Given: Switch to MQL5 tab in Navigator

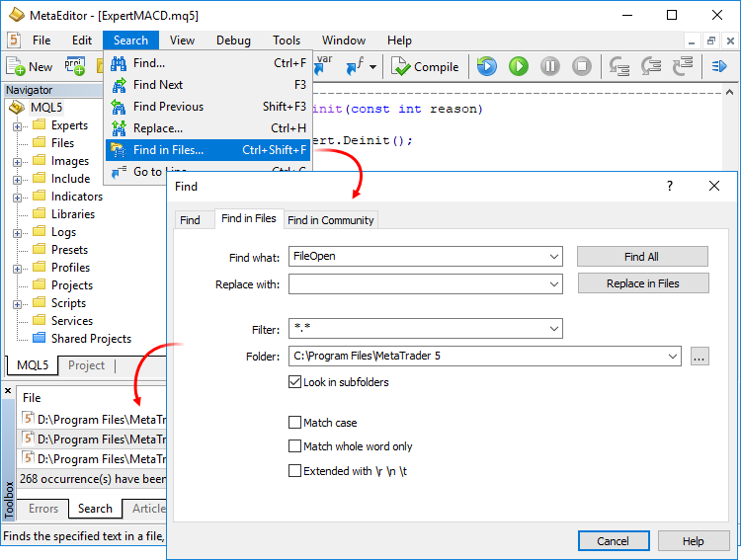Looking at the screenshot, I should [33, 365].
